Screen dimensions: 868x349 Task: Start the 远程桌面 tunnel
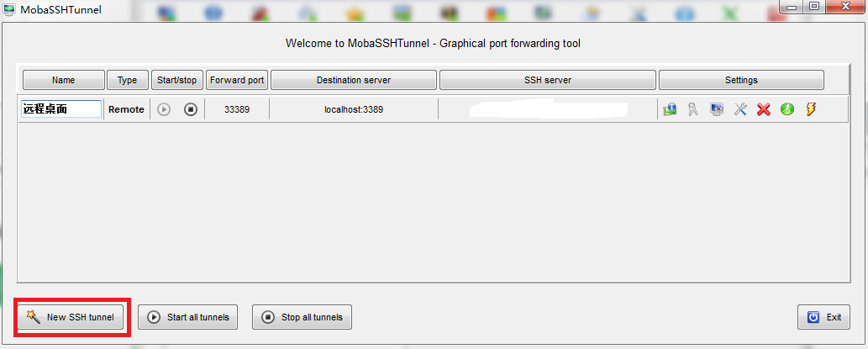[x=163, y=109]
